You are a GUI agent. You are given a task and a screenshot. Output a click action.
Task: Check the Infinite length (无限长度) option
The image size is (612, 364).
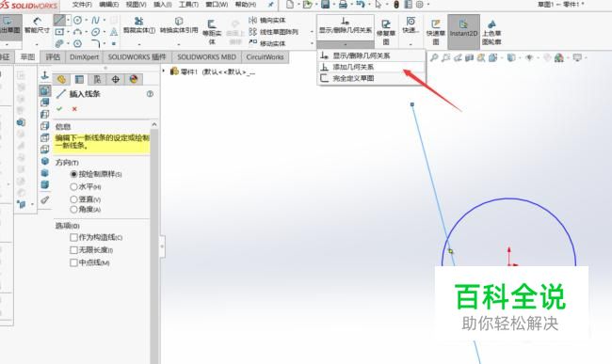(x=73, y=250)
